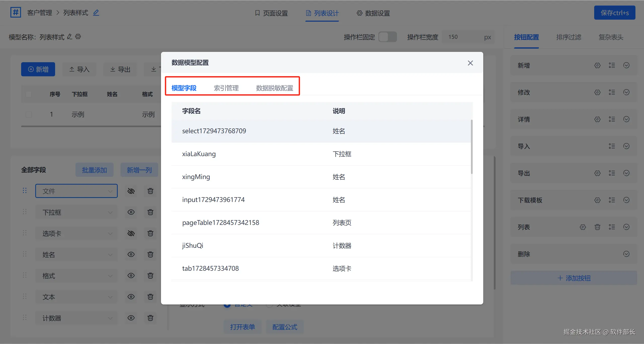Open the 数据脱敏配置 tab
The height and width of the screenshot is (344, 644).
(x=274, y=88)
